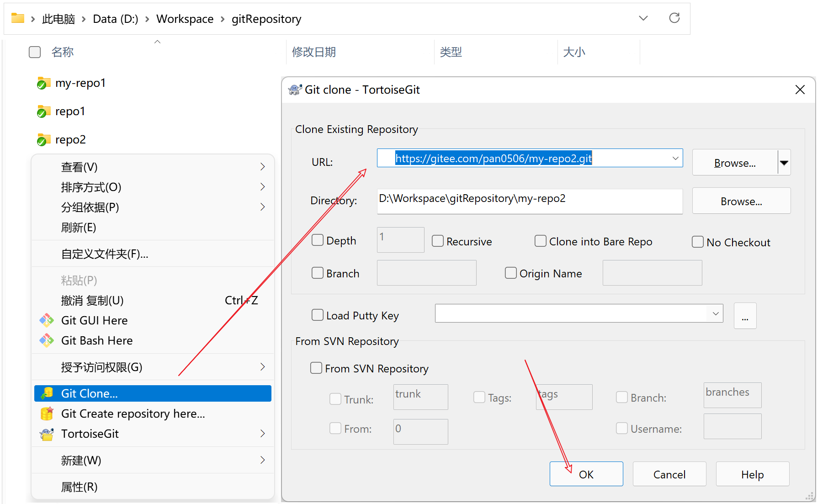Click the Git Create repository icon
Viewport: 828px width, 504px height.
tap(47, 414)
